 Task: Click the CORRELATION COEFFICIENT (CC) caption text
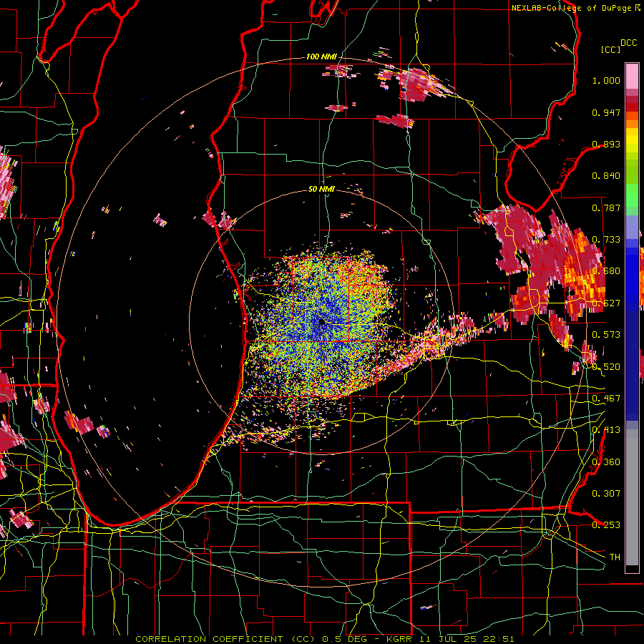coord(225,639)
